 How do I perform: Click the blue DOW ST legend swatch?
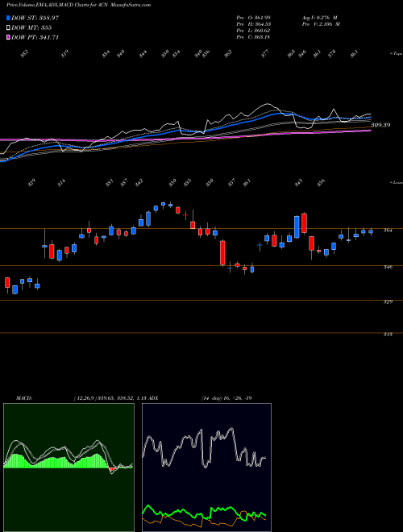click(x=9, y=18)
